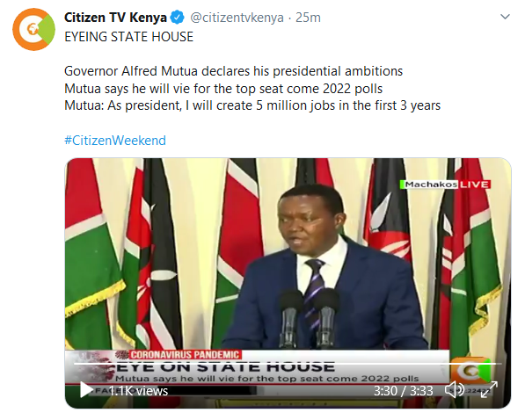Follow the #CitizenWeekend hashtag

pyautogui.click(x=115, y=141)
